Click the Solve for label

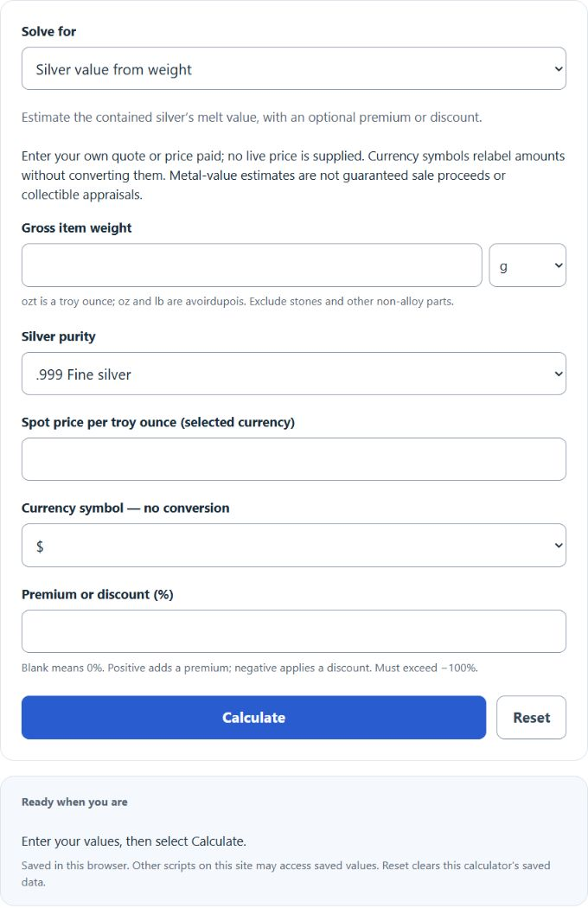tap(48, 31)
